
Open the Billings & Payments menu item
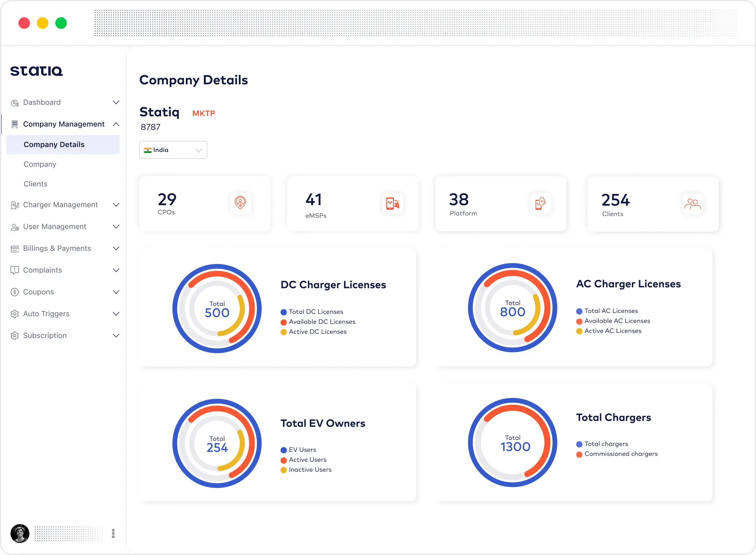57,249
